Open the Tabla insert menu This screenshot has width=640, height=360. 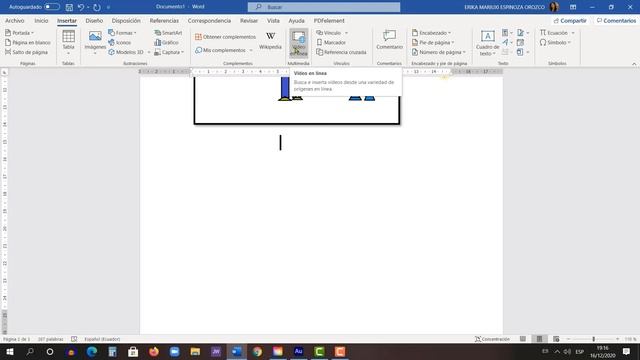68,42
